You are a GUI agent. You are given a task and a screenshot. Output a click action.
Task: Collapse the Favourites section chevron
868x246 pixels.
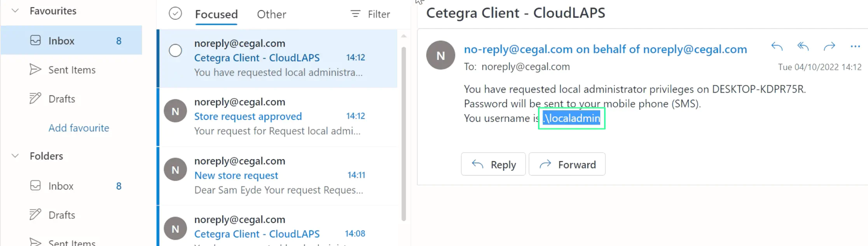point(15,11)
